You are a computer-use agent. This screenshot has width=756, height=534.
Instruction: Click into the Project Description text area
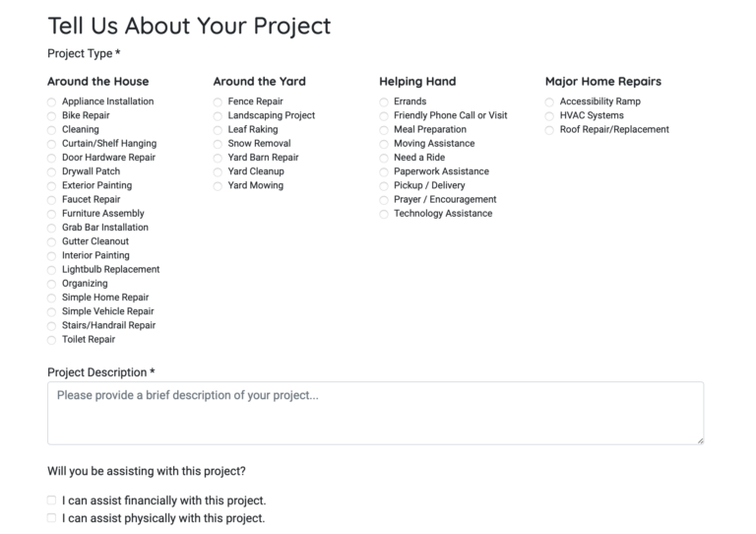(375, 413)
